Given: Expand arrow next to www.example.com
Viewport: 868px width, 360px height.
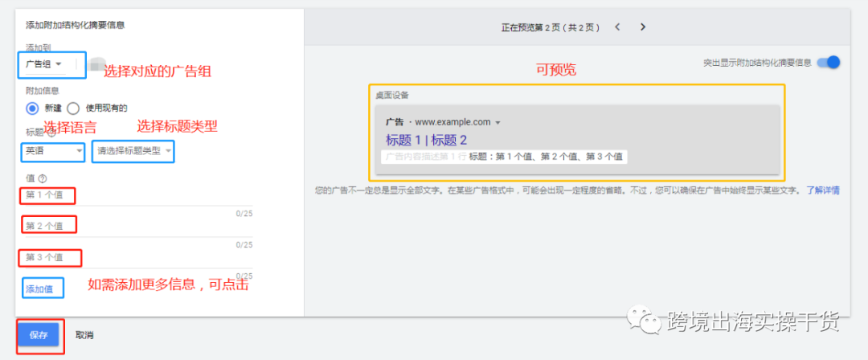Looking at the screenshot, I should coord(497,122).
